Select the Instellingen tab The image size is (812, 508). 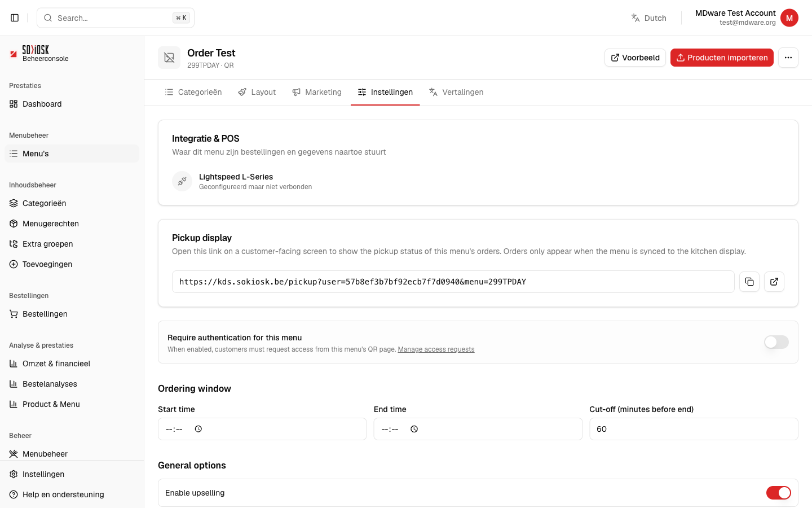385,92
